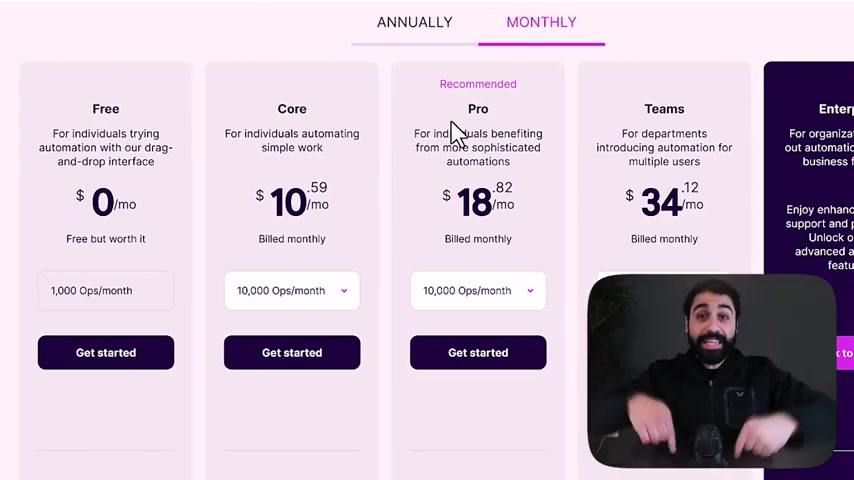Click Pro dropdown chevron arrow
Viewport: 854px width, 480px height.
530,291
